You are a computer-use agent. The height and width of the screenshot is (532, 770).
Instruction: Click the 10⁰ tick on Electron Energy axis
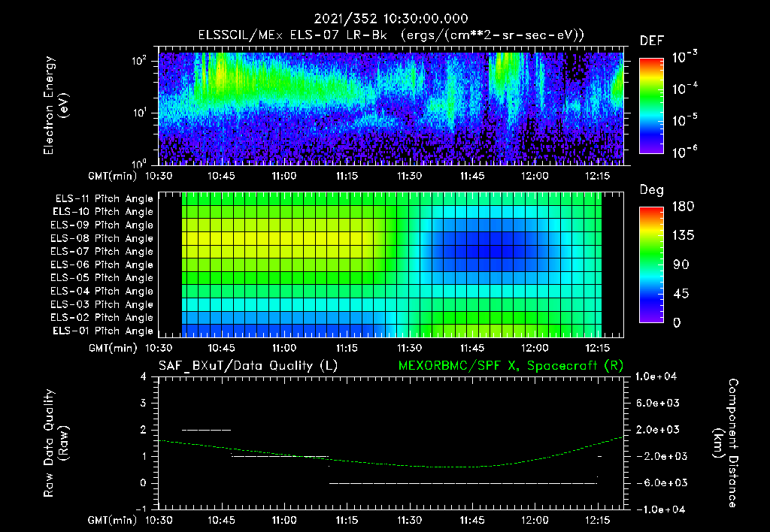coord(139,164)
